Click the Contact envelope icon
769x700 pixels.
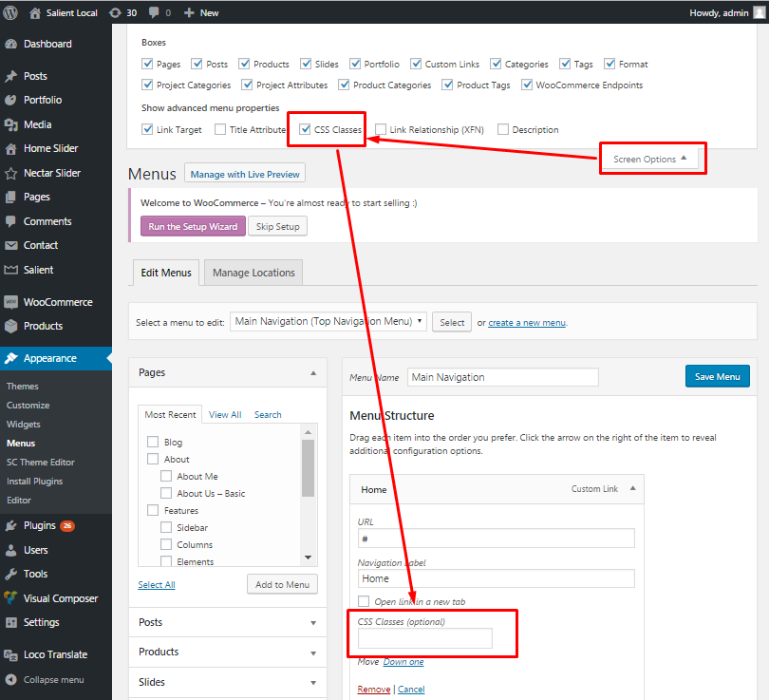tap(10, 245)
